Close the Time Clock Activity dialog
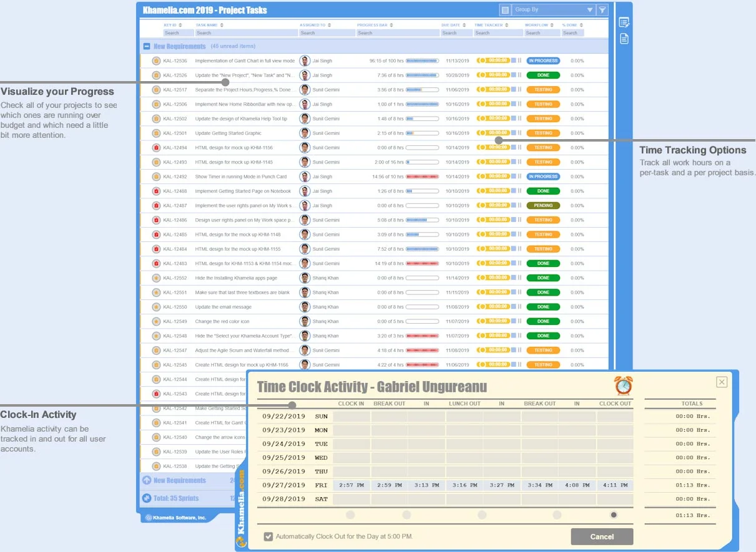The width and height of the screenshot is (756, 552). (722, 382)
